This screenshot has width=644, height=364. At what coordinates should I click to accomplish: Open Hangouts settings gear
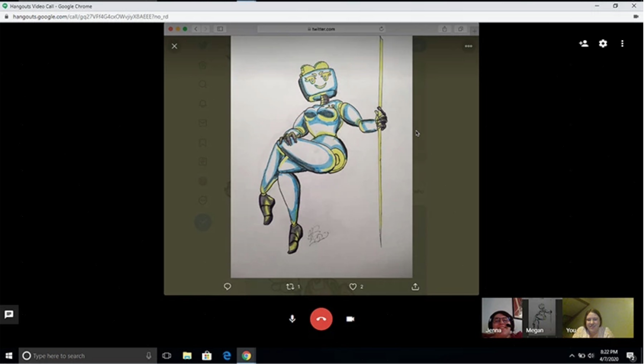pos(603,44)
